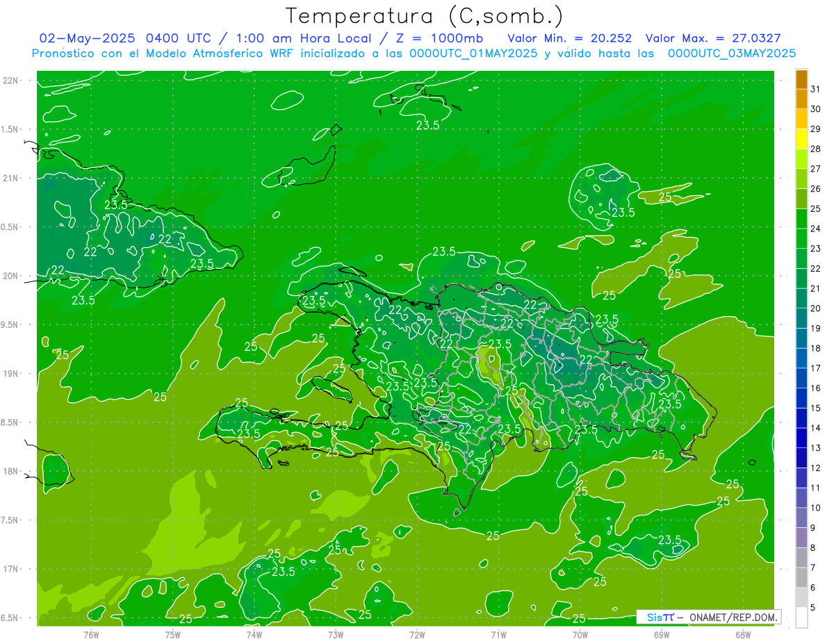Click the 69W longitude axis label
Viewport: 834px width, 644px height.
point(662,635)
